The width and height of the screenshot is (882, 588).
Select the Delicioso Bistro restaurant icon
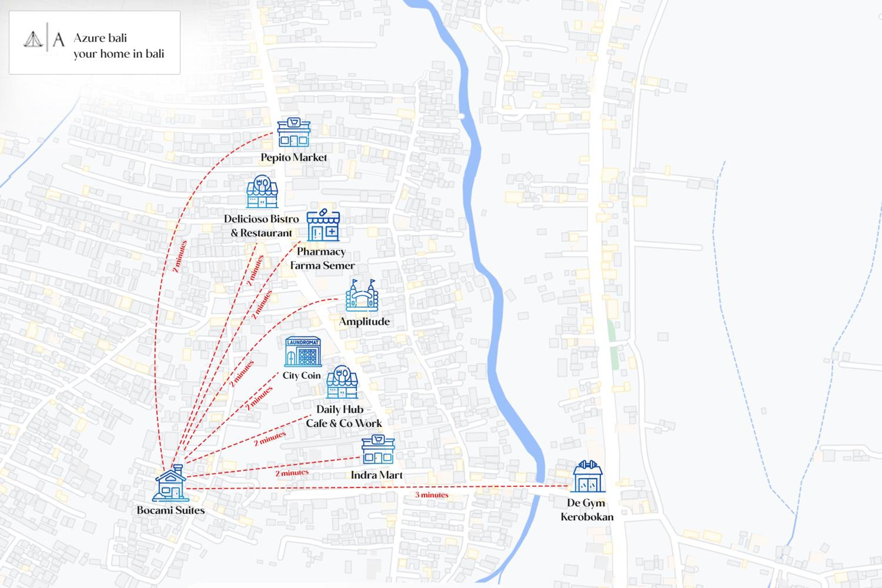pyautogui.click(x=262, y=191)
